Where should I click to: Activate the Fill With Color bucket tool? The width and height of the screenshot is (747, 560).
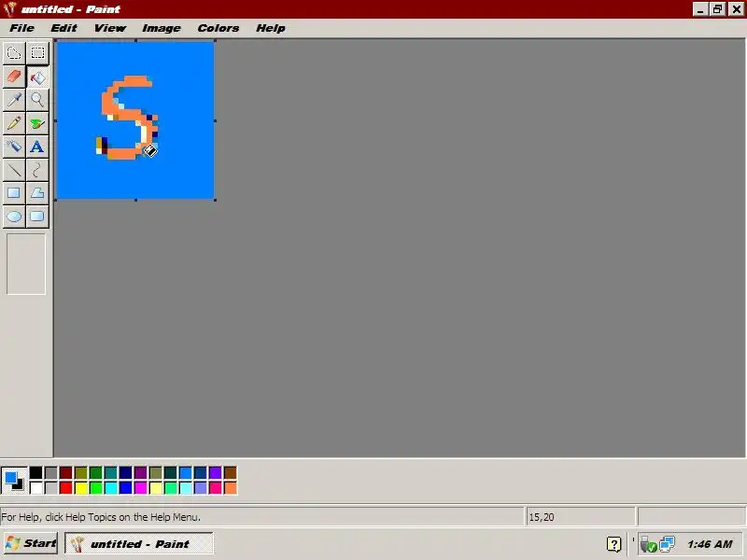(37, 77)
